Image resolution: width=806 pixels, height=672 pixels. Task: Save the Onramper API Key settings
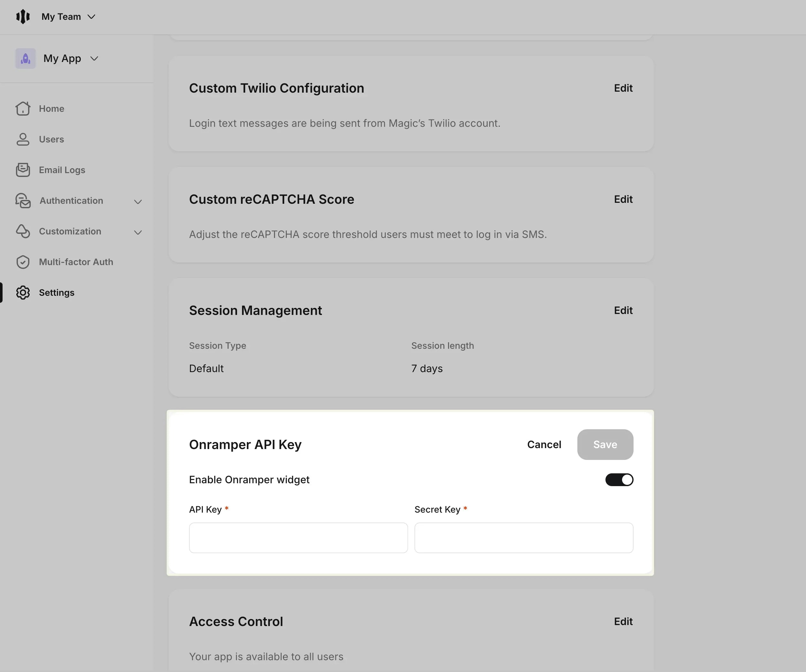605,444
